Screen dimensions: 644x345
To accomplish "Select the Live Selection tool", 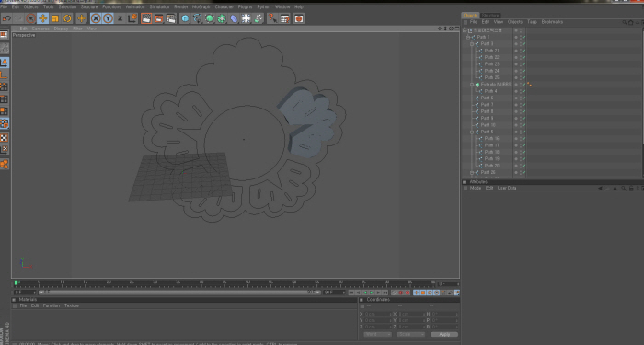I will pos(30,18).
